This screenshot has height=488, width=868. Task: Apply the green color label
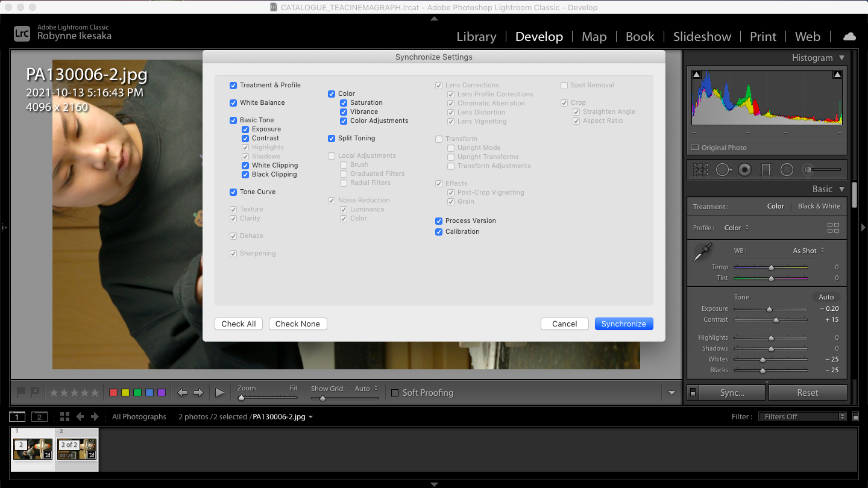coord(137,392)
